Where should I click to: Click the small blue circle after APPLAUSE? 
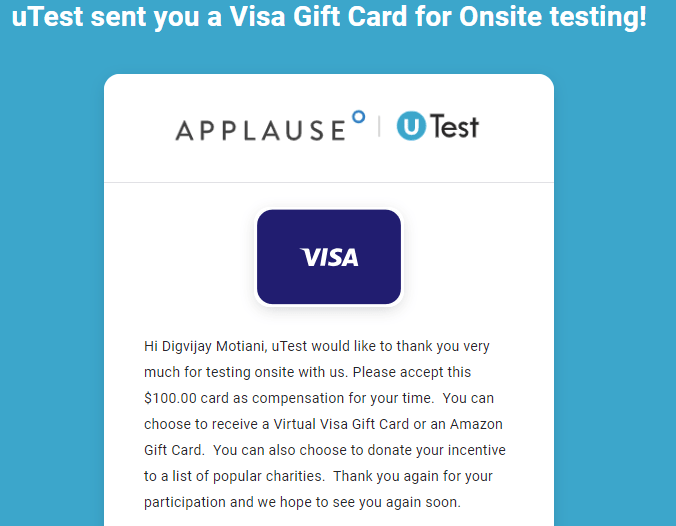(x=359, y=118)
